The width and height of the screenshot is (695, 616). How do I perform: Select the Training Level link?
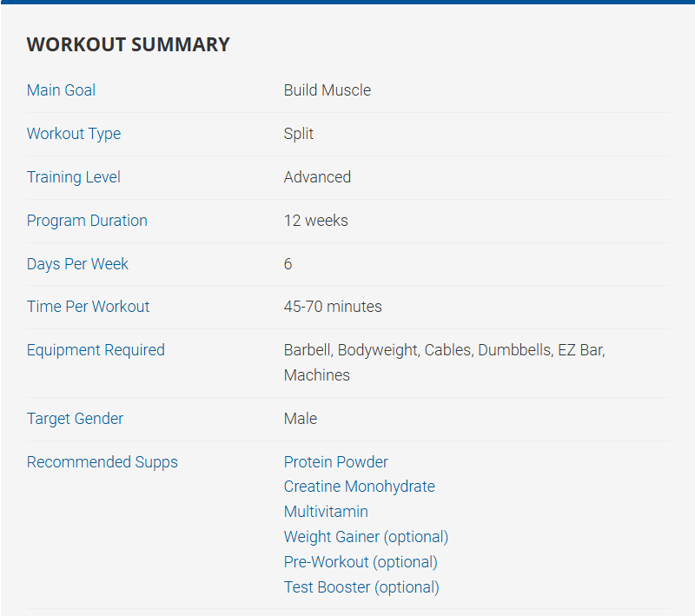pos(74,177)
